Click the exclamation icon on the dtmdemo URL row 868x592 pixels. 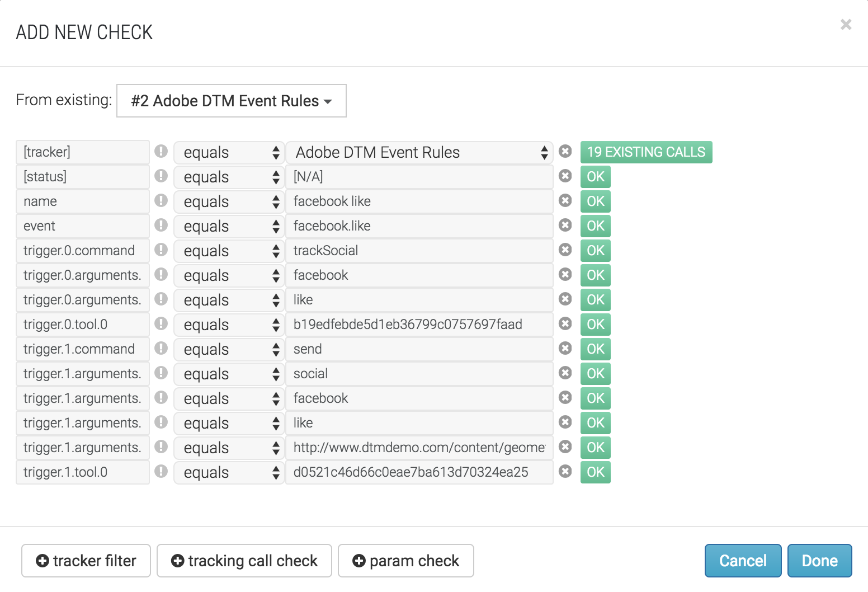tap(161, 447)
